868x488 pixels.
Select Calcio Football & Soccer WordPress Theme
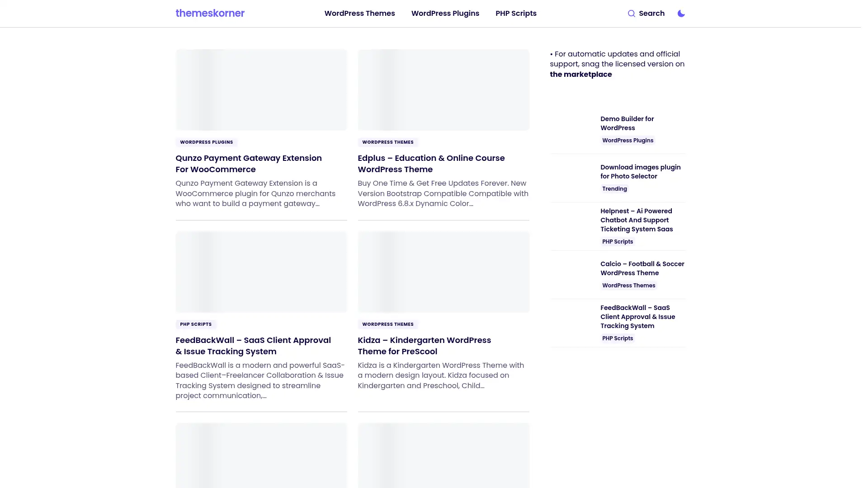(642, 268)
